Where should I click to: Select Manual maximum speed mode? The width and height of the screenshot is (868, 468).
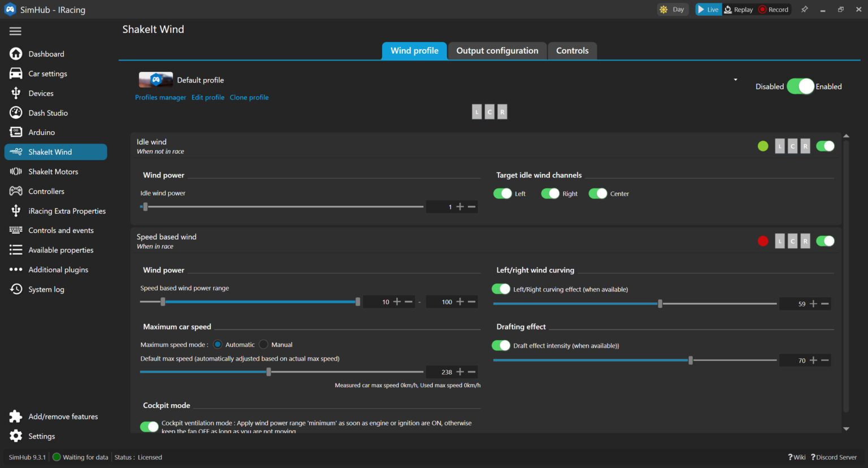[263, 344]
